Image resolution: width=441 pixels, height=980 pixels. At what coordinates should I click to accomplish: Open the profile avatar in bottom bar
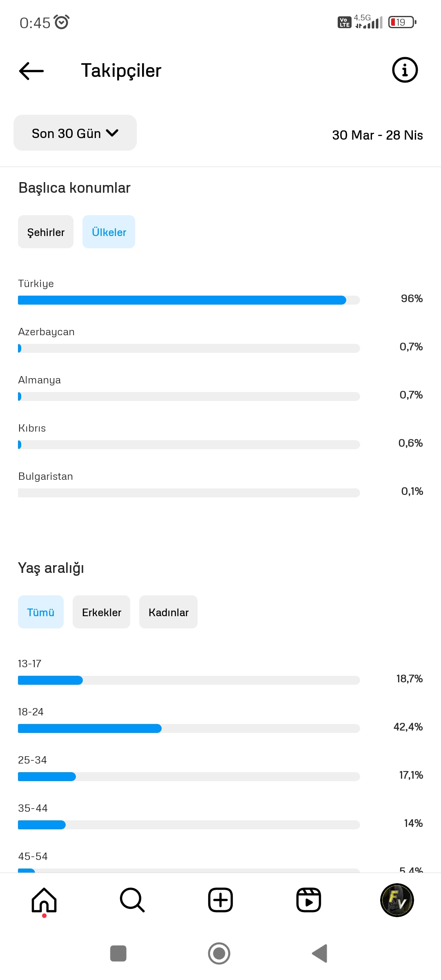click(x=397, y=900)
